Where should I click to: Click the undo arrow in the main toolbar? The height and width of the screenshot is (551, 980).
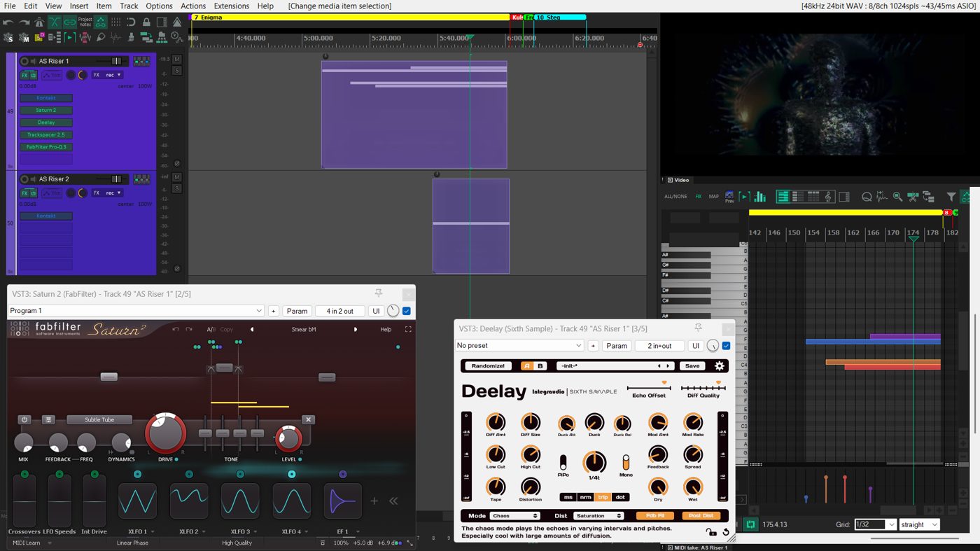(x=8, y=22)
